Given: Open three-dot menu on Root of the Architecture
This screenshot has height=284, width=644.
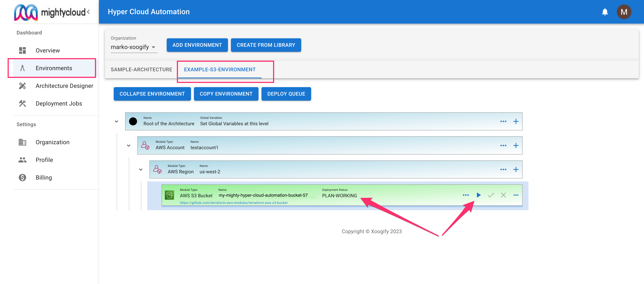Looking at the screenshot, I should [x=503, y=122].
